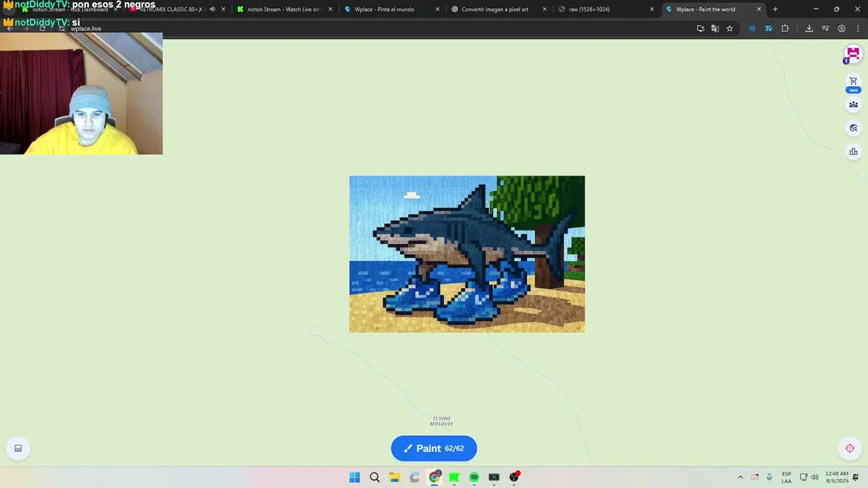The height and width of the screenshot is (488, 868).
Task: Open the green Kick app in taskbar
Action: coord(454,477)
